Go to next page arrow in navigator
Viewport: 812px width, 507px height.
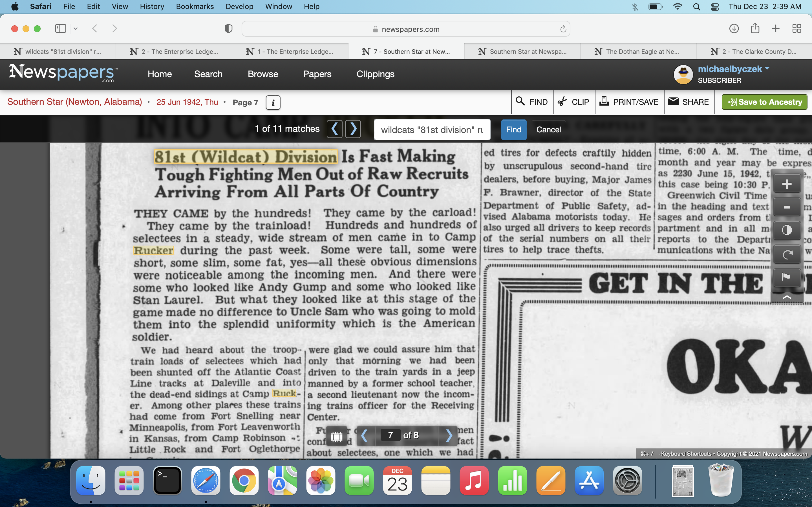tap(449, 435)
